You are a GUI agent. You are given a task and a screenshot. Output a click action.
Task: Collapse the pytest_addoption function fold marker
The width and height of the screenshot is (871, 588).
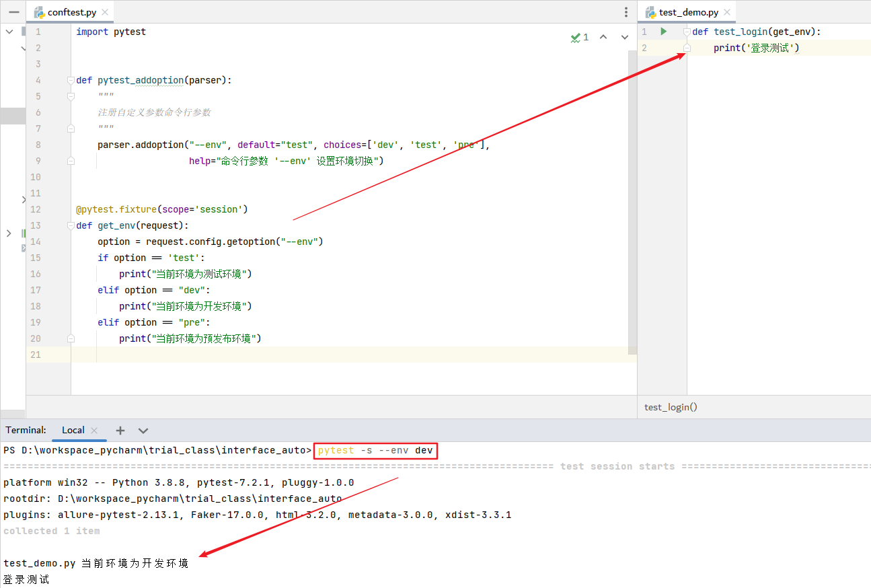[71, 80]
